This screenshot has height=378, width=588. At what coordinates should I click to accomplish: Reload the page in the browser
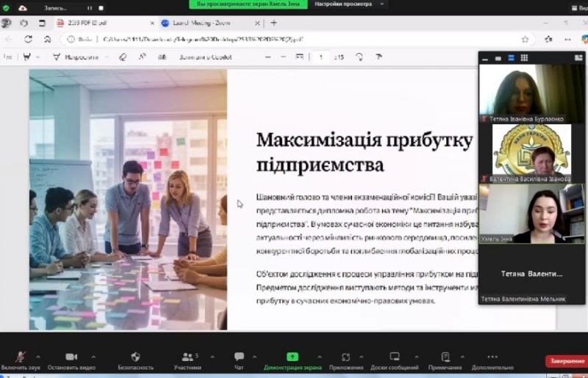[28, 39]
